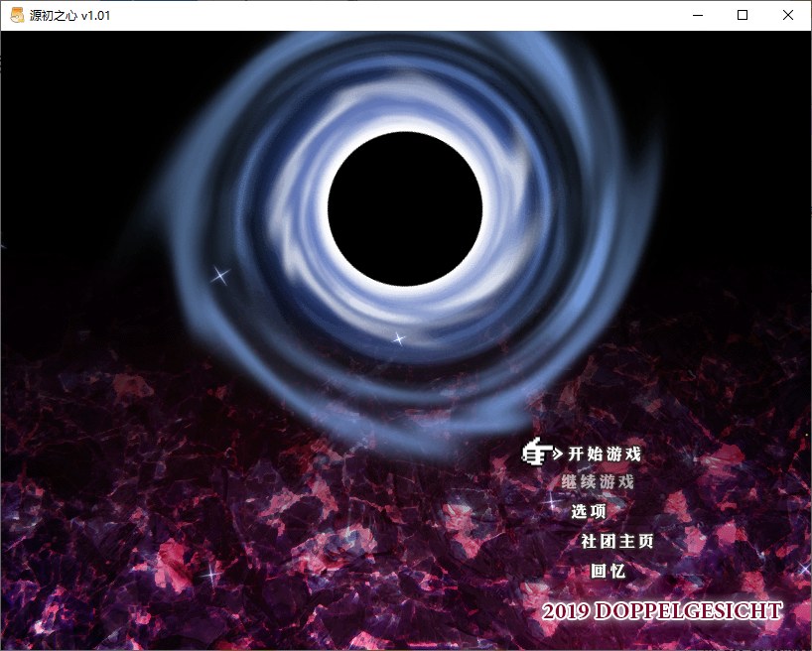Click the game's title bar app icon
This screenshot has width=812, height=651.
point(17,15)
